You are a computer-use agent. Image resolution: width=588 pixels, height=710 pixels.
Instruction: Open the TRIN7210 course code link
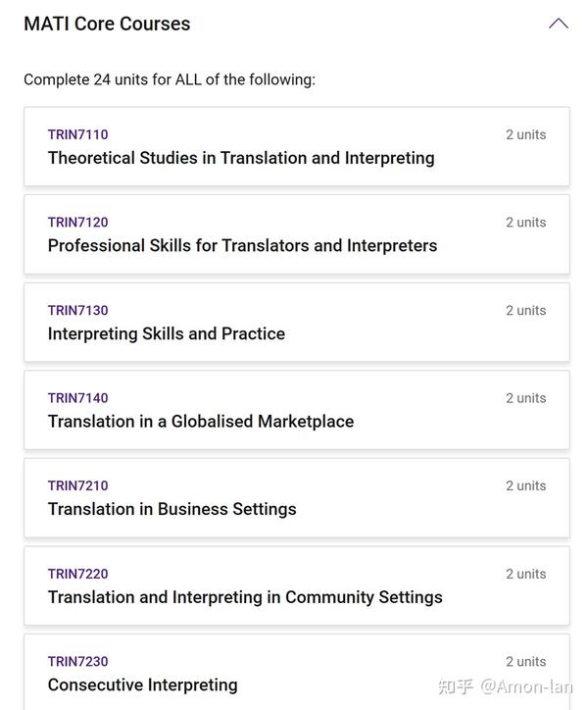click(x=77, y=485)
